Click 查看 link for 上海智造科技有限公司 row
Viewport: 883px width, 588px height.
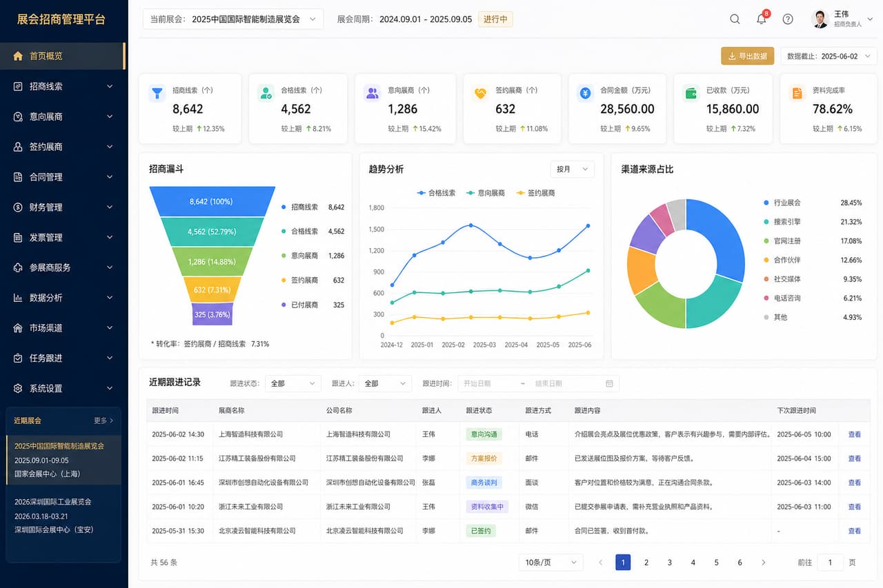click(x=855, y=434)
